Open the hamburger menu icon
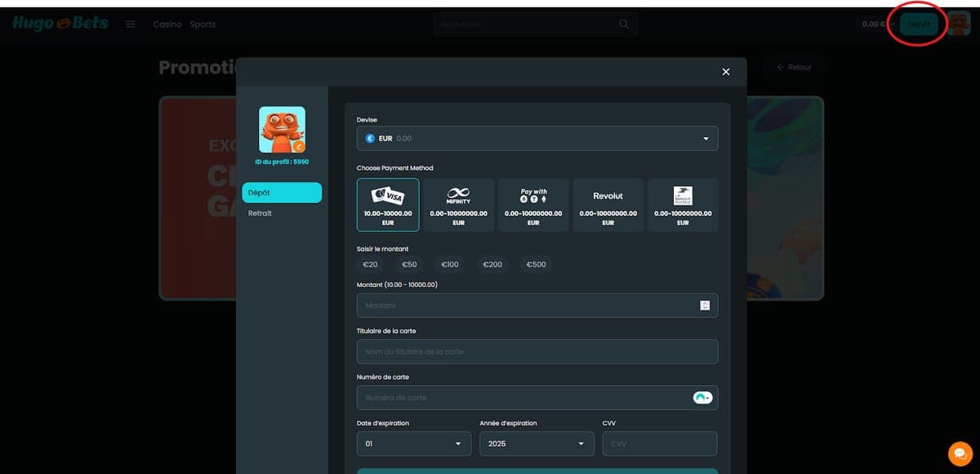Image resolution: width=980 pixels, height=474 pixels. (x=131, y=25)
